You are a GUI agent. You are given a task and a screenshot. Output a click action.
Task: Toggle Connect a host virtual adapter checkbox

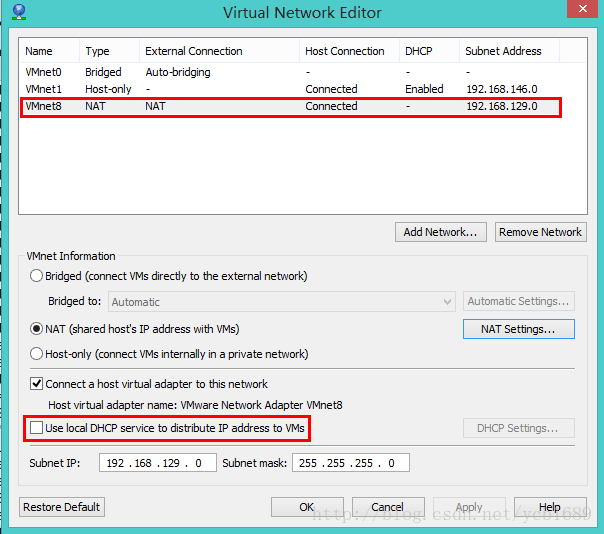37,383
